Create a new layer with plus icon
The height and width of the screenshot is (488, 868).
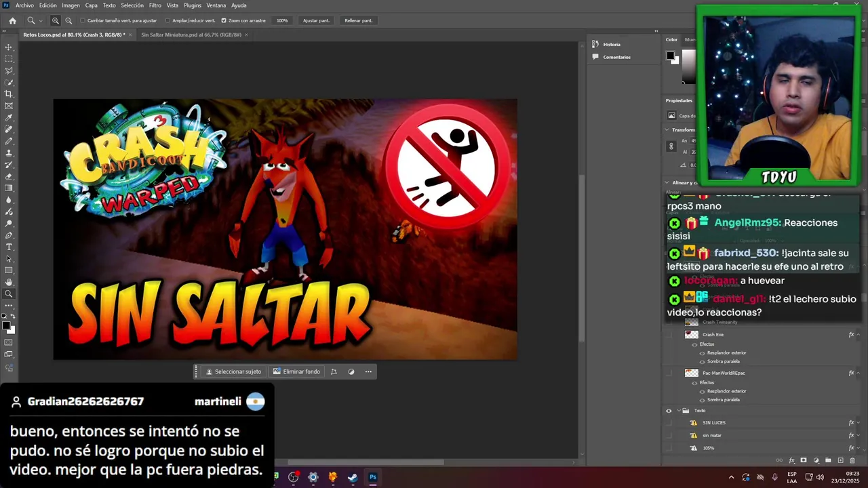click(x=840, y=461)
